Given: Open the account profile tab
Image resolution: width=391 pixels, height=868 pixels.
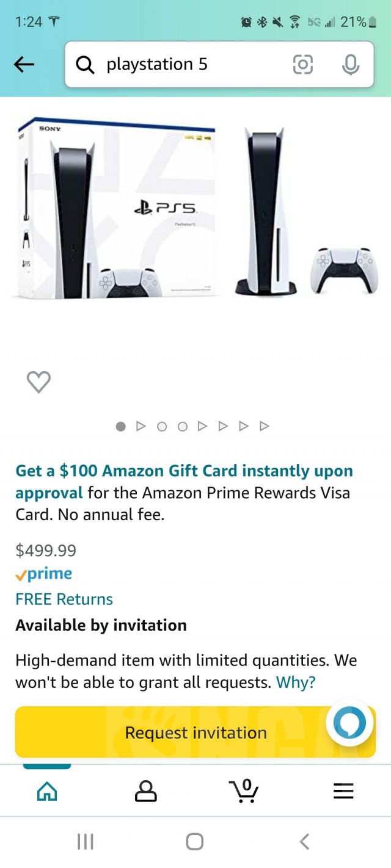Looking at the screenshot, I should 145,791.
